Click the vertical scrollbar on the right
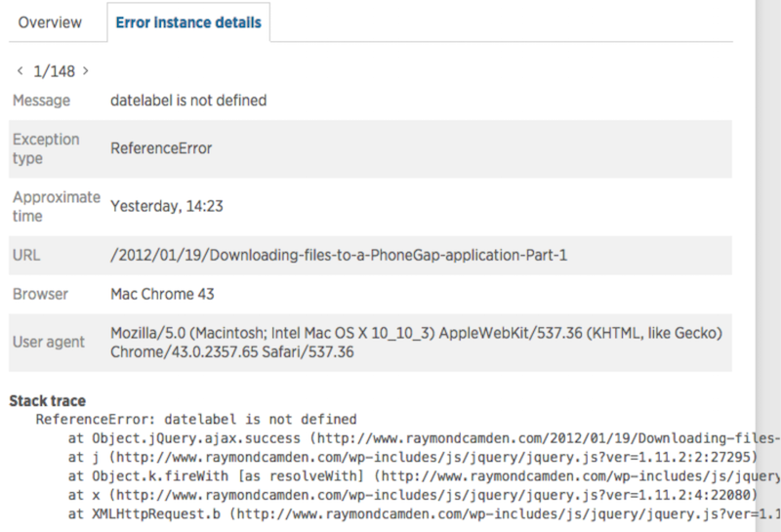The height and width of the screenshot is (532, 781). (x=768, y=266)
